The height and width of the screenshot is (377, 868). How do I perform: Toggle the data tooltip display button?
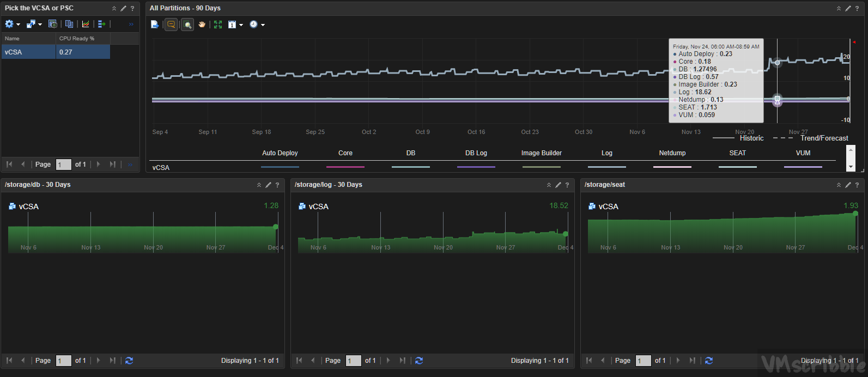point(171,25)
